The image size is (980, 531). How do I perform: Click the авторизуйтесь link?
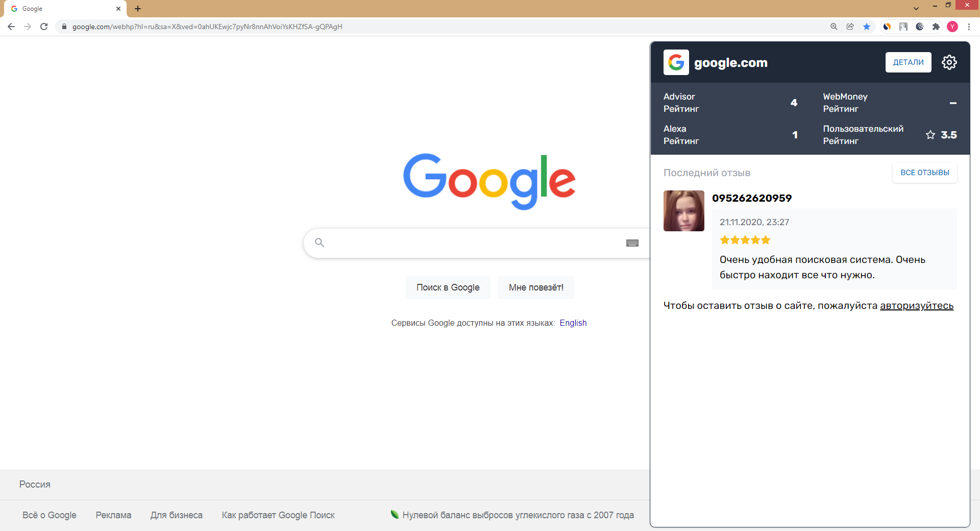[x=917, y=305]
